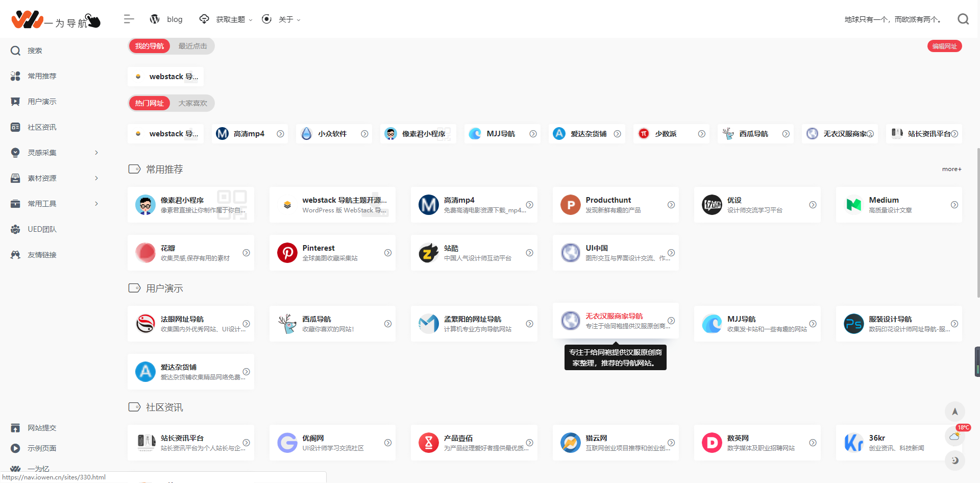Image resolution: width=980 pixels, height=483 pixels.
Task: Open 网站提交 in the sidebar
Action: pyautogui.click(x=42, y=428)
